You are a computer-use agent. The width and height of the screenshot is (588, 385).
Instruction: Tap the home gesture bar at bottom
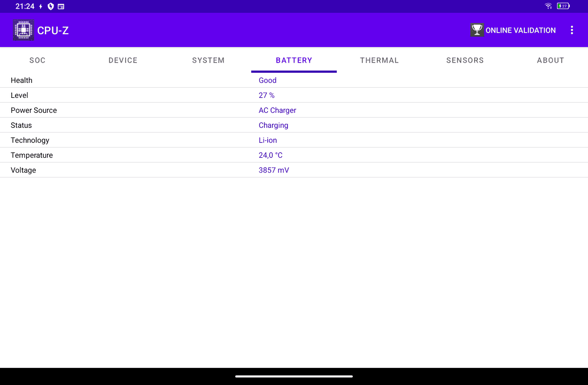[294, 376]
